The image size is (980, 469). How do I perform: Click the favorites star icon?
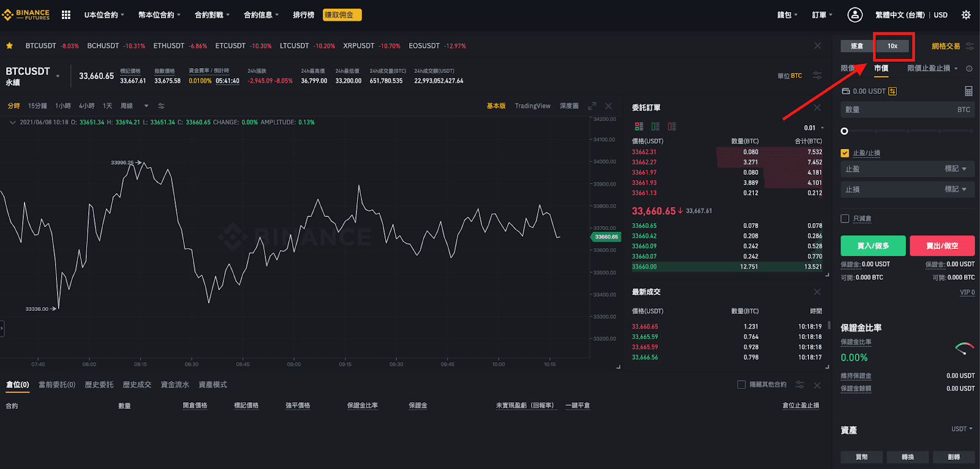coord(9,46)
